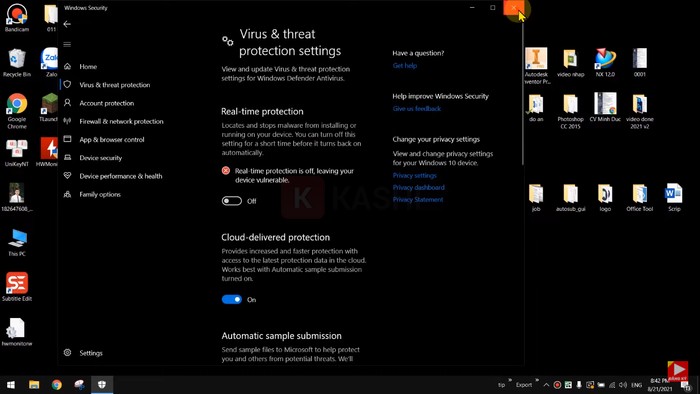Viewport: 700px width, 394px height.
Task: Open hwmonitorw file on desktop
Action: (17, 332)
